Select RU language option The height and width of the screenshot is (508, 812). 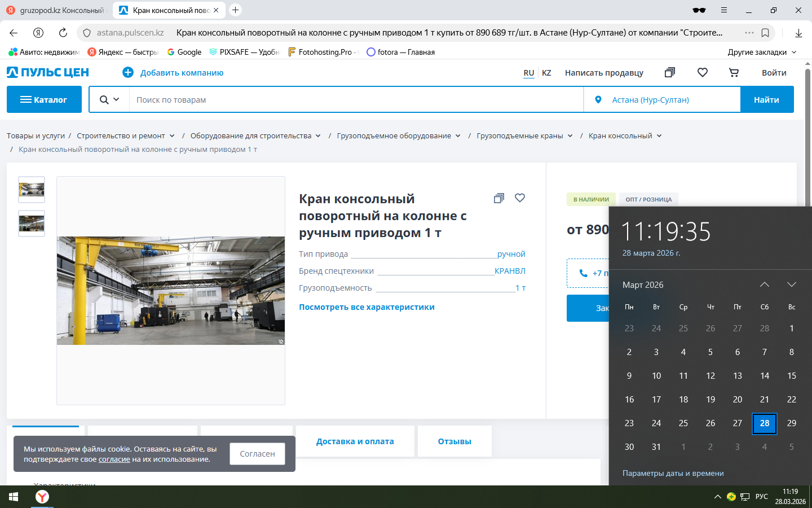pyautogui.click(x=528, y=73)
